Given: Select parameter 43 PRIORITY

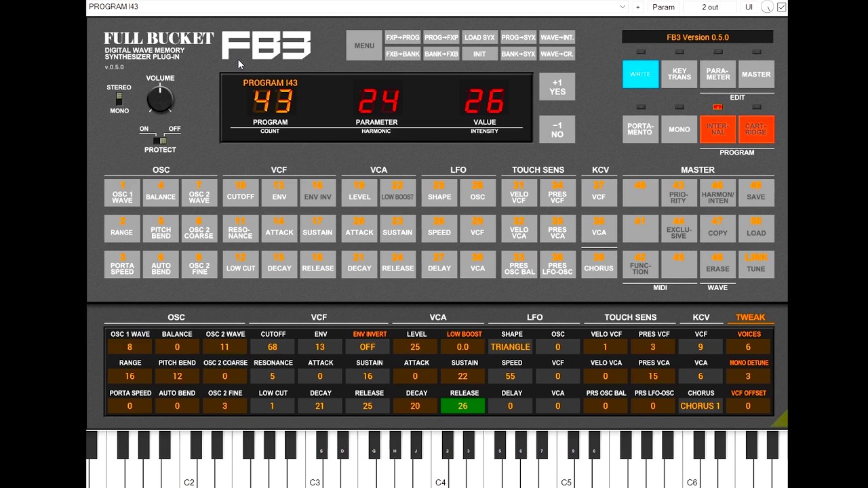Looking at the screenshot, I should tap(679, 192).
